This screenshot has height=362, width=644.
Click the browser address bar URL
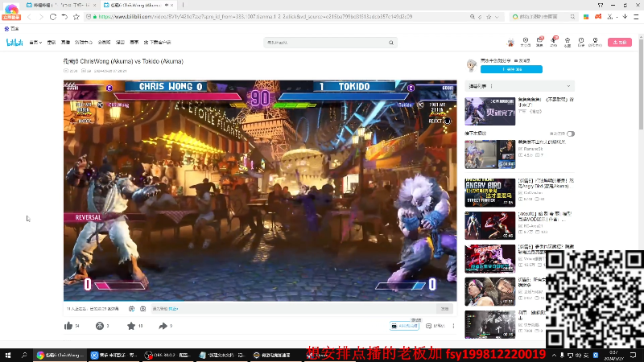pos(255,17)
